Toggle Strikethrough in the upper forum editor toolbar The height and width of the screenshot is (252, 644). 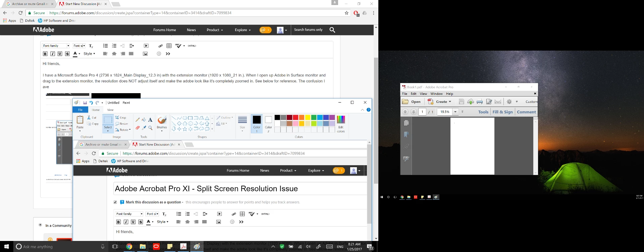(x=67, y=54)
